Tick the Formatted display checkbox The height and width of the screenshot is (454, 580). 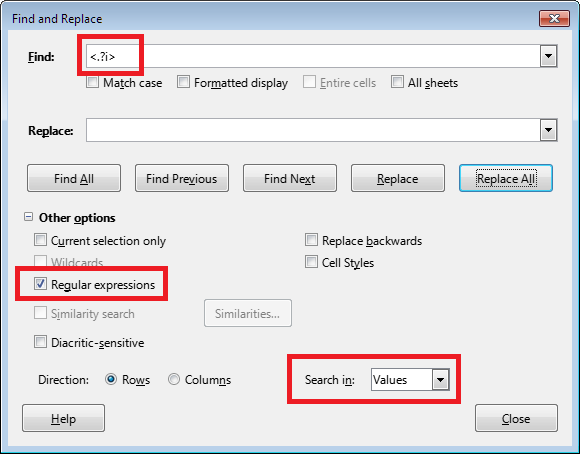coord(183,82)
